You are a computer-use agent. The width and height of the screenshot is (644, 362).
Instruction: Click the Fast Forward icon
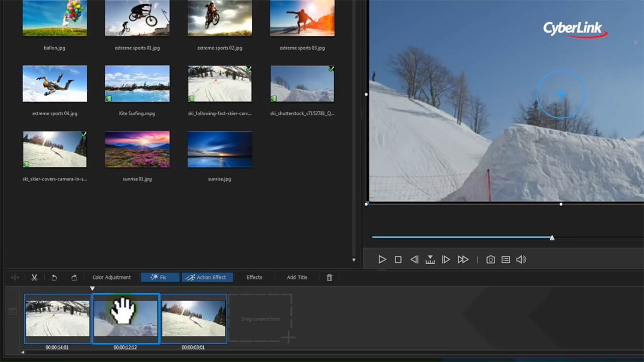tap(463, 259)
